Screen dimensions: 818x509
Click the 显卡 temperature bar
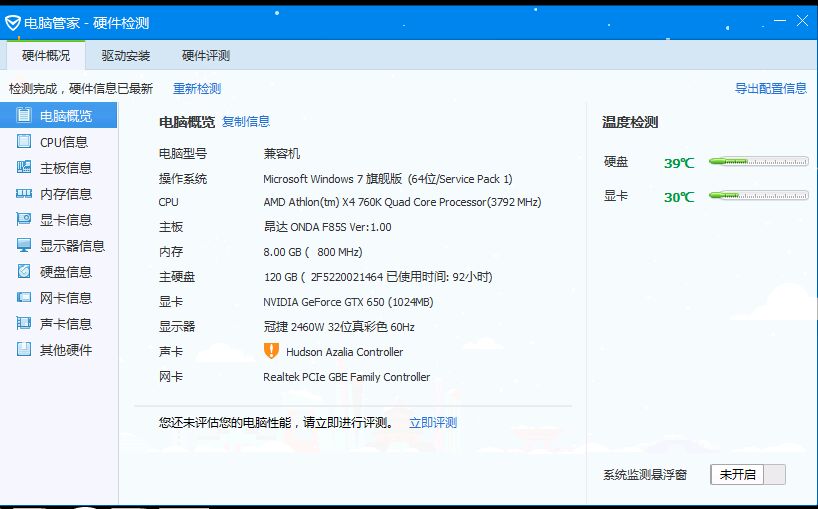(759, 196)
